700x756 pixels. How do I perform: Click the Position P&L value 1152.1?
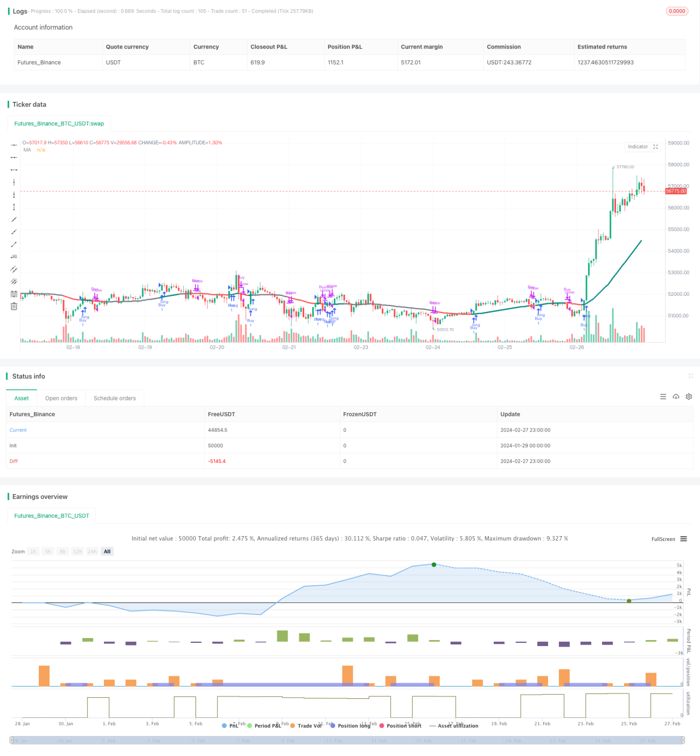tap(335, 63)
